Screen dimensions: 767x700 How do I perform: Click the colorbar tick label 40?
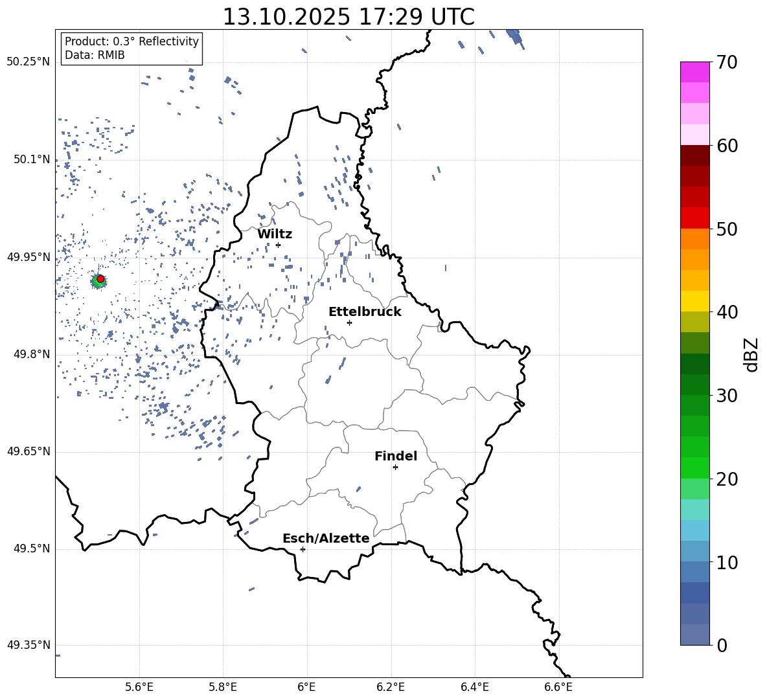coord(727,312)
